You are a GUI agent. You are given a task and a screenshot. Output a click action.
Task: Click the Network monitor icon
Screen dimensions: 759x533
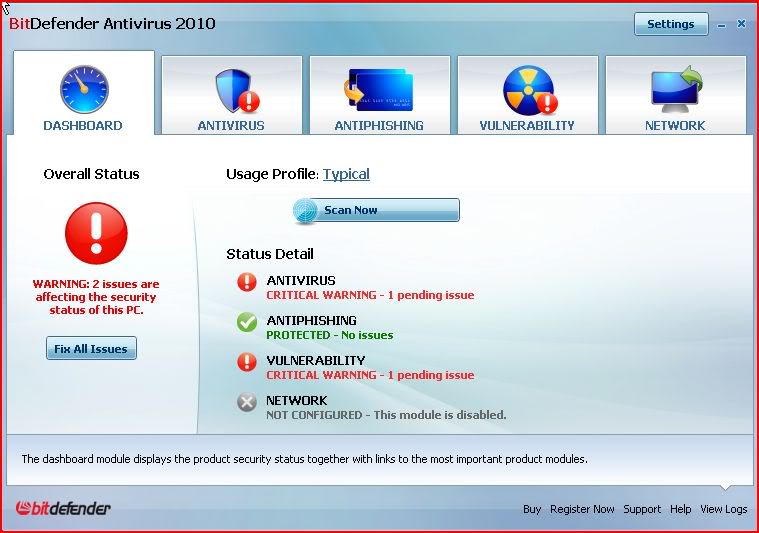[676, 89]
